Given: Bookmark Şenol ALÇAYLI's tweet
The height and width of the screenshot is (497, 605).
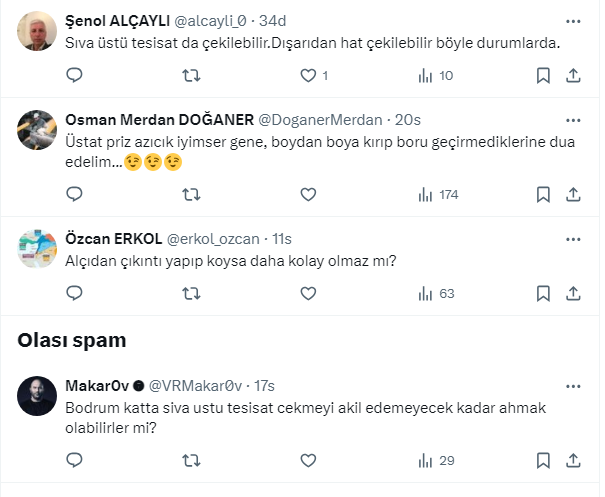Looking at the screenshot, I should pos(543,75).
